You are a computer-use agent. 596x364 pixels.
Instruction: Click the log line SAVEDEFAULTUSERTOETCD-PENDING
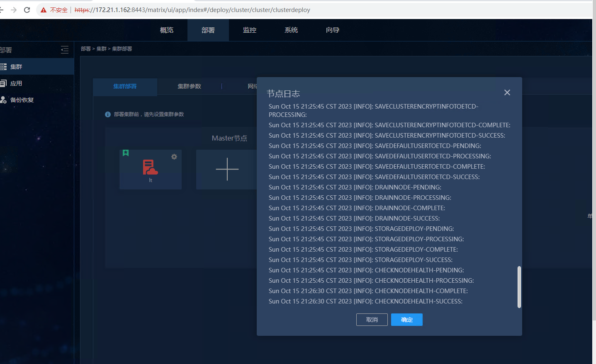click(375, 146)
